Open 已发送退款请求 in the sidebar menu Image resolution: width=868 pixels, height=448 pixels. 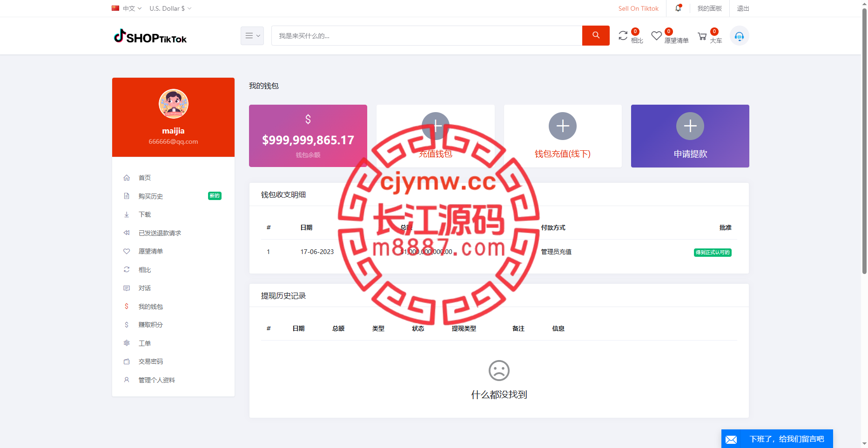point(160,233)
